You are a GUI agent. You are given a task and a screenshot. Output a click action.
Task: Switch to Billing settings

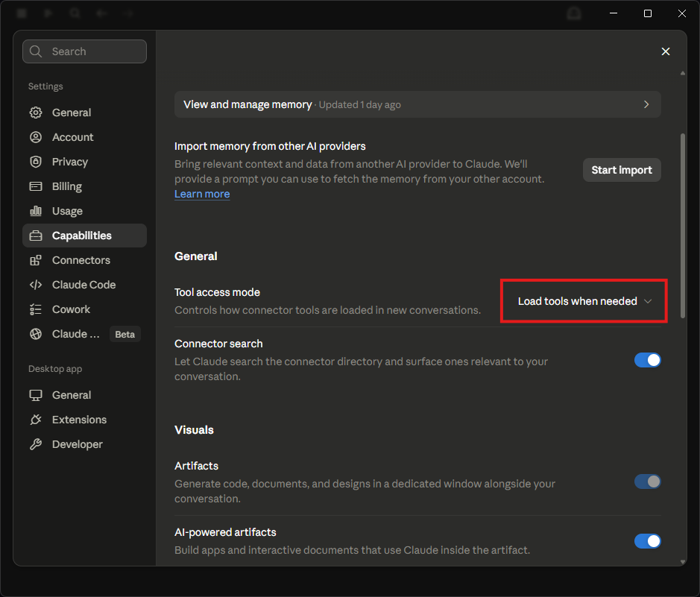[84, 186]
